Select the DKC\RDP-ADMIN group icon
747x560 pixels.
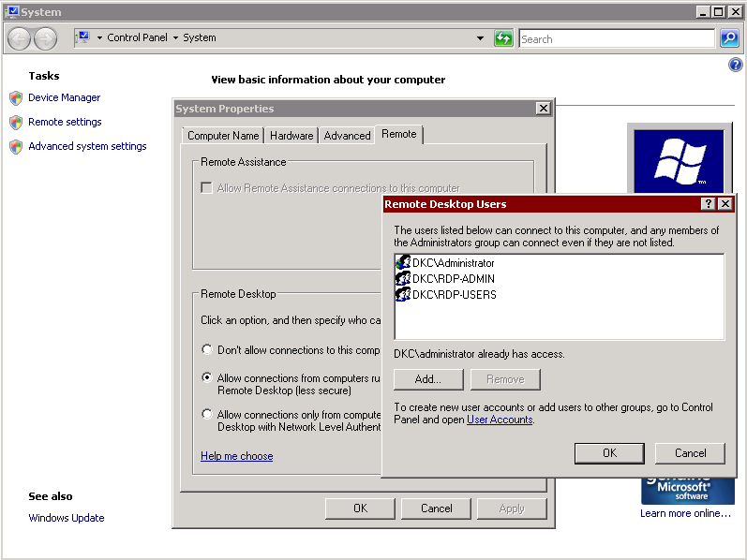pyautogui.click(x=403, y=278)
